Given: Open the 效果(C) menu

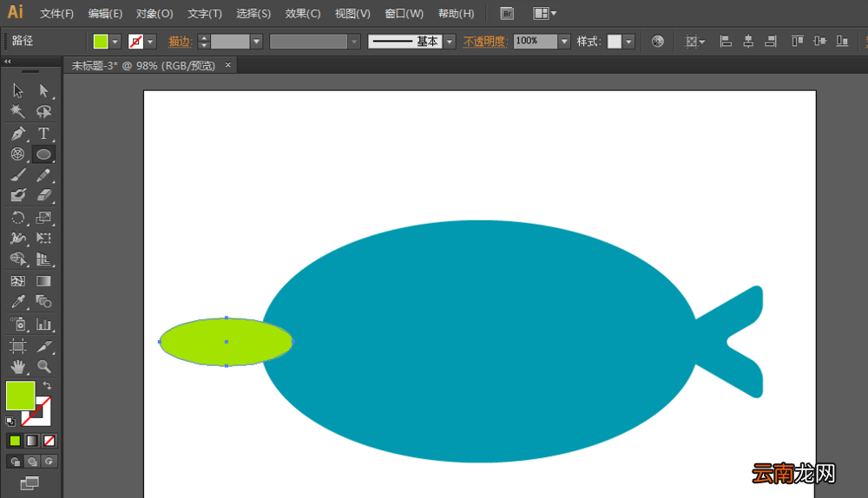Looking at the screenshot, I should click(303, 14).
